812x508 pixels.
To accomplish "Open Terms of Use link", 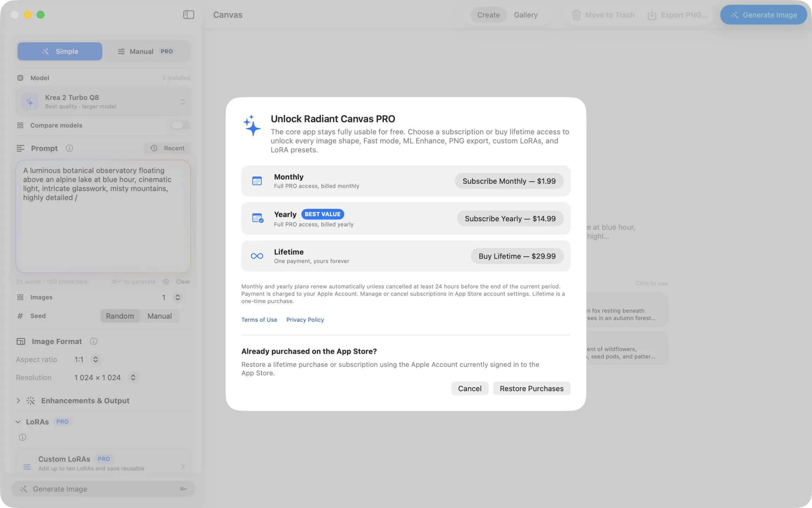I will point(259,320).
